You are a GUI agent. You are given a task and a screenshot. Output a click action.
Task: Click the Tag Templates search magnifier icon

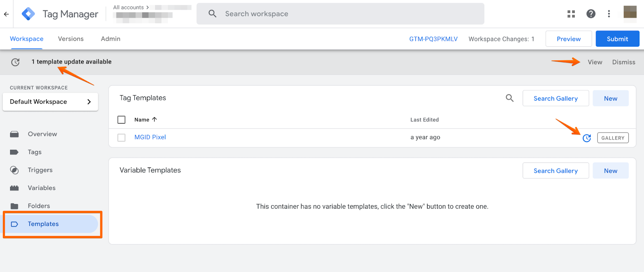509,98
